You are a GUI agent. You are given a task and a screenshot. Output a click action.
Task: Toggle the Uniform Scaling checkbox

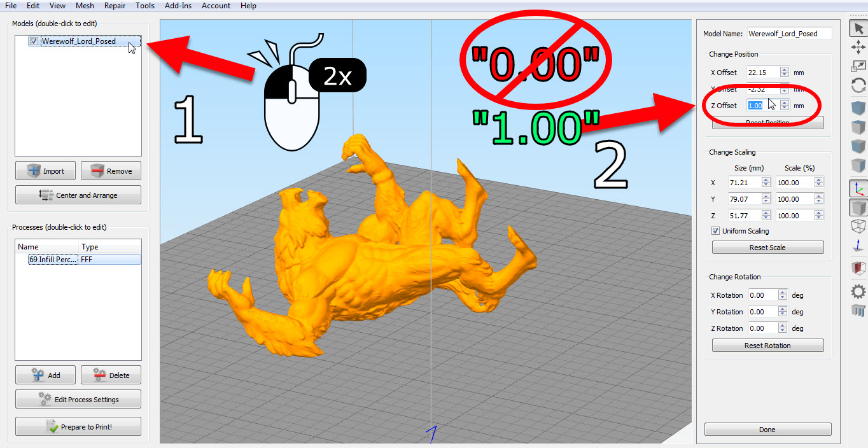pos(715,231)
